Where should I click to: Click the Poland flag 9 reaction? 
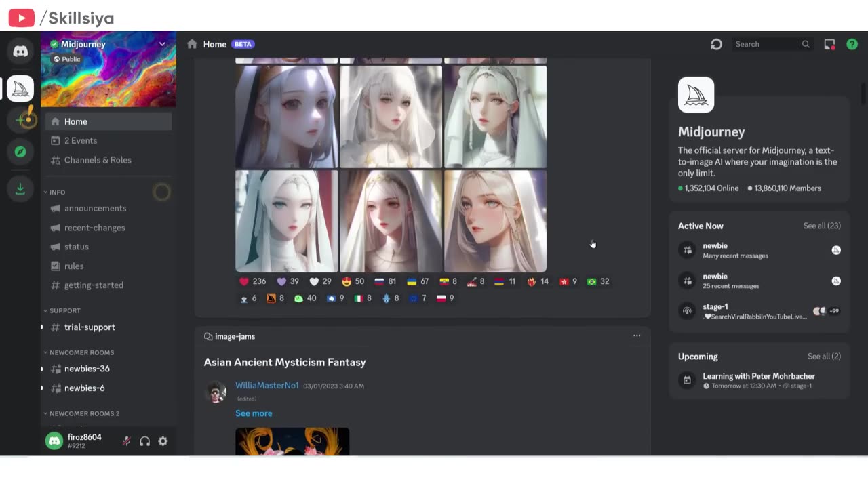point(446,298)
